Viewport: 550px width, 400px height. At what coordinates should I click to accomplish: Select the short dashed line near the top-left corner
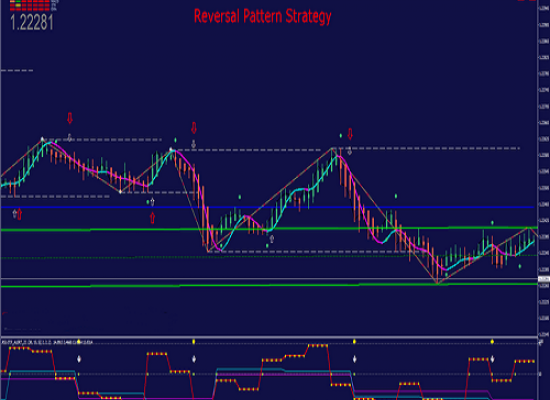[17, 71]
